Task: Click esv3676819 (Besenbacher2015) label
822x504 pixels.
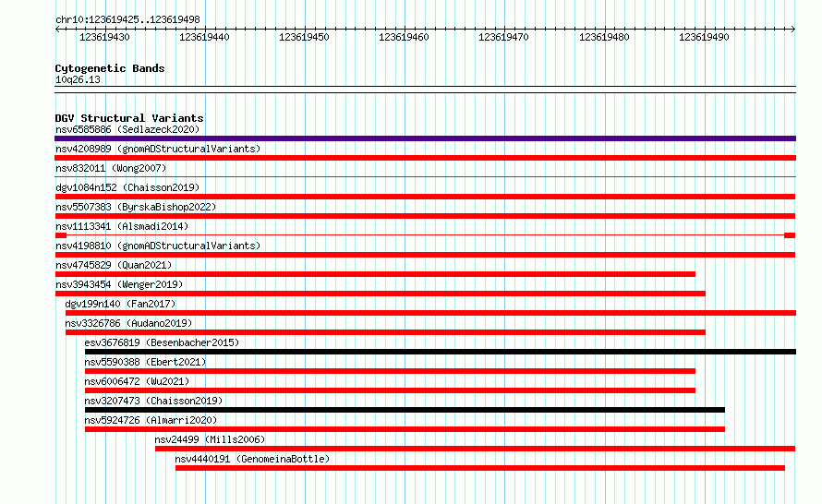Action: point(162,342)
